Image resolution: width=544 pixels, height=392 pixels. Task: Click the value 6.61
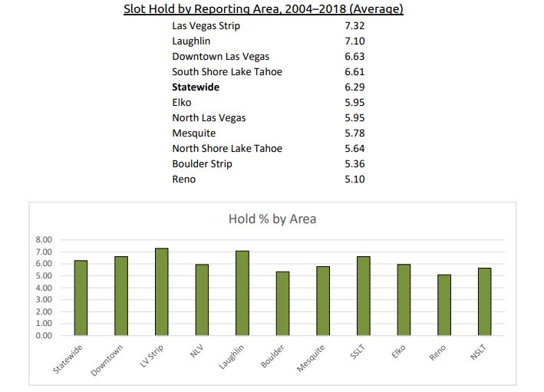354,71
